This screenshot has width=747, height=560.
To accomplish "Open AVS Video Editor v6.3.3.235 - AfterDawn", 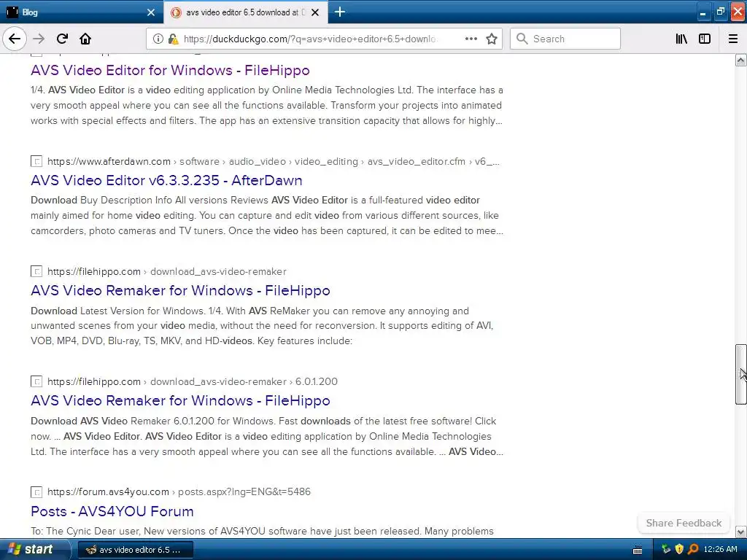I will (x=166, y=181).
